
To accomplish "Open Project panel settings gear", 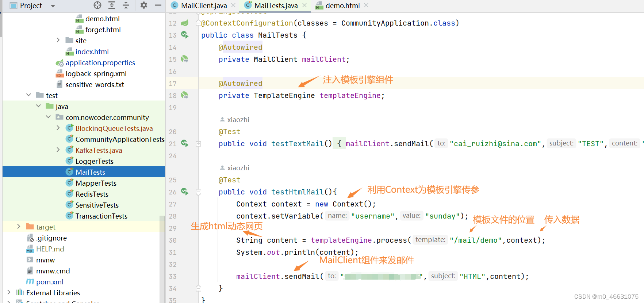I will (144, 5).
